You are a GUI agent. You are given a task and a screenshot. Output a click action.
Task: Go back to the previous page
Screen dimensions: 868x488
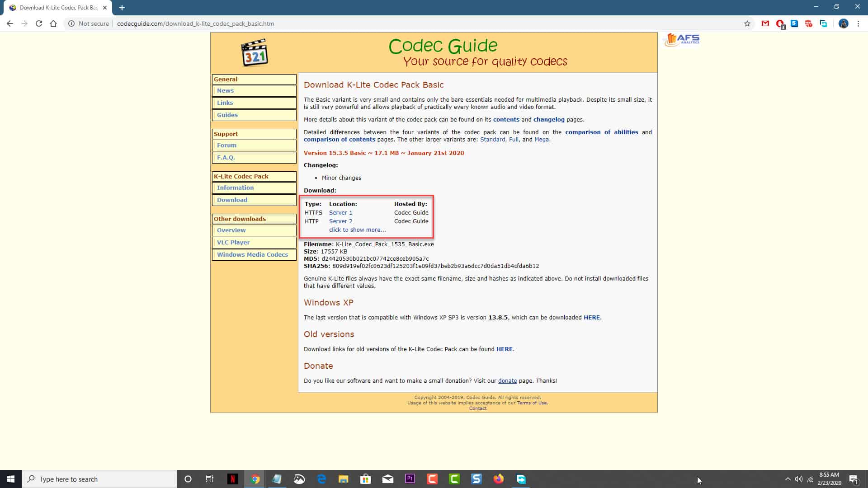(10, 23)
